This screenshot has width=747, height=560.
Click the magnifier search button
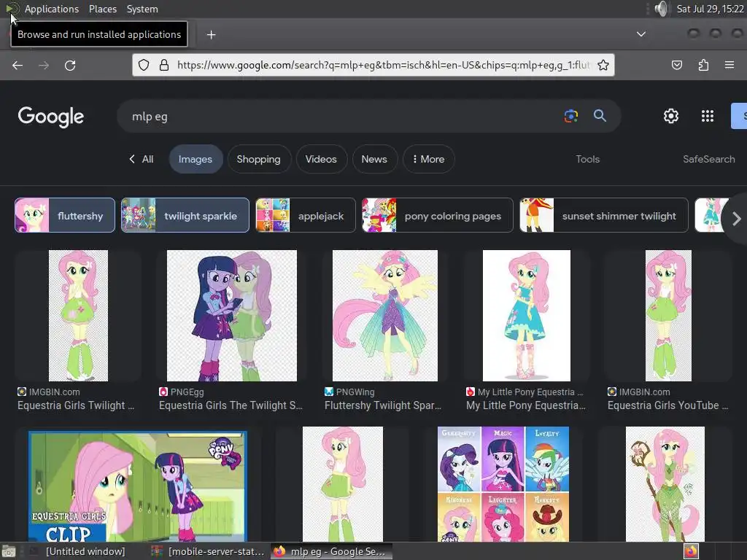coord(600,116)
